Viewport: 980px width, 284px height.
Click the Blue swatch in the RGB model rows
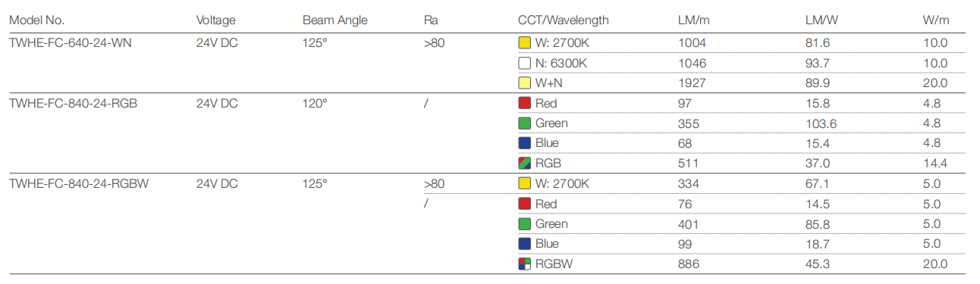click(x=524, y=143)
